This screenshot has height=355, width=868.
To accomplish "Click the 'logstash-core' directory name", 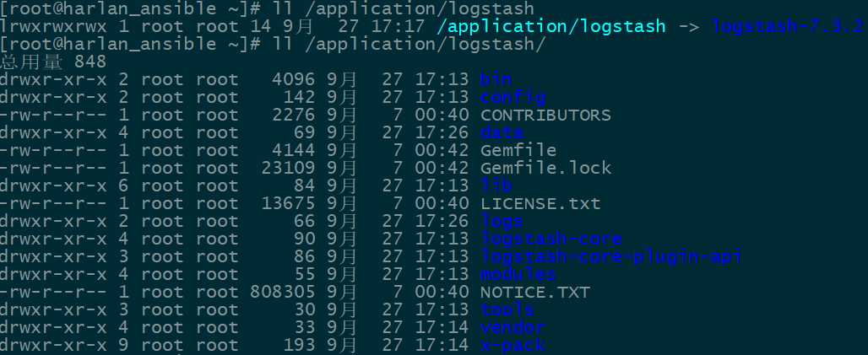I will coord(551,239).
